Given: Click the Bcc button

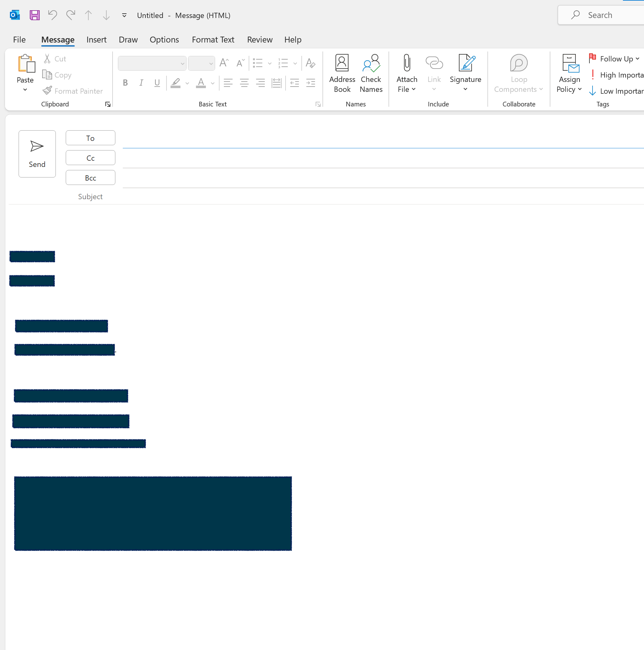Looking at the screenshot, I should 91,178.
